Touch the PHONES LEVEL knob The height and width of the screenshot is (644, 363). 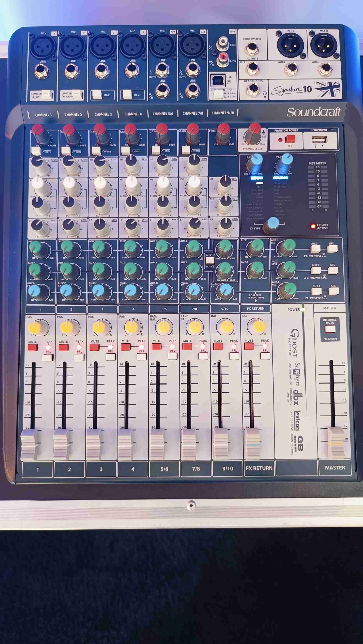click(254, 133)
